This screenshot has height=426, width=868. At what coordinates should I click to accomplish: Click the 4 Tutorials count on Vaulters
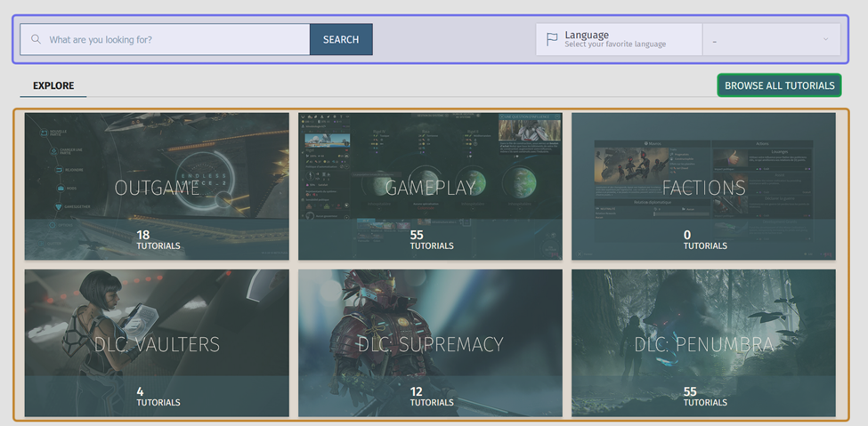pyautogui.click(x=157, y=397)
